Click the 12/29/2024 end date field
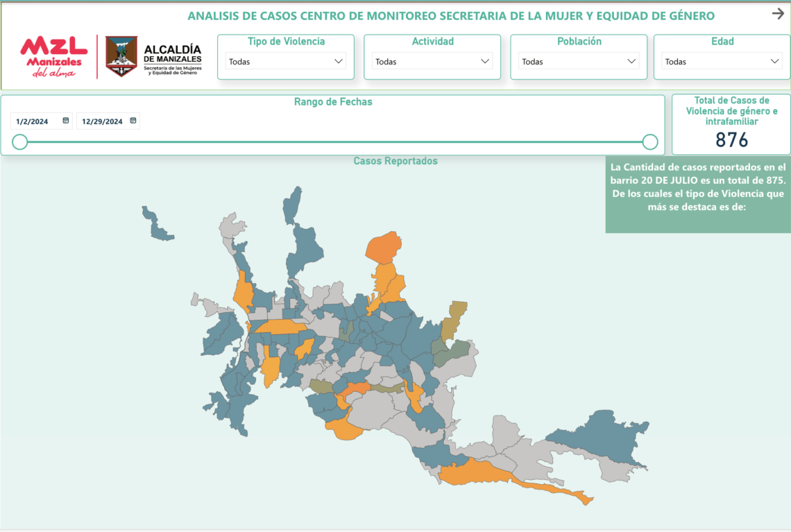 [108, 121]
